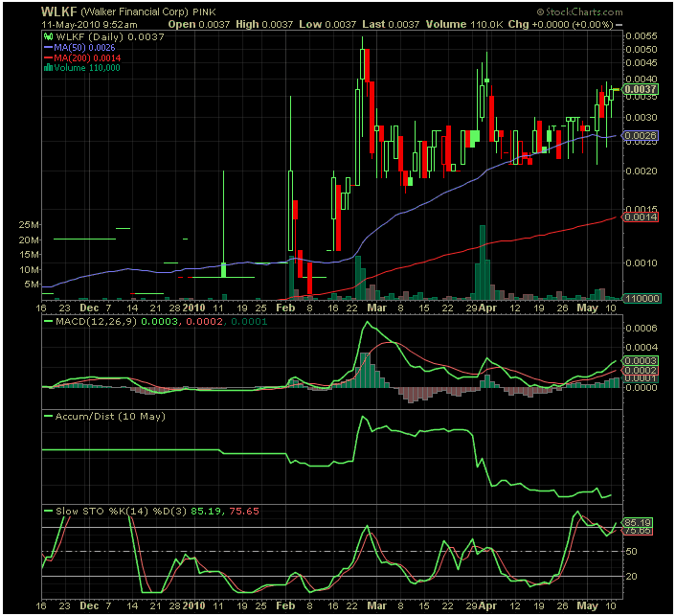
Task: Click the 0.0055 price axis label
Action: 642,35
